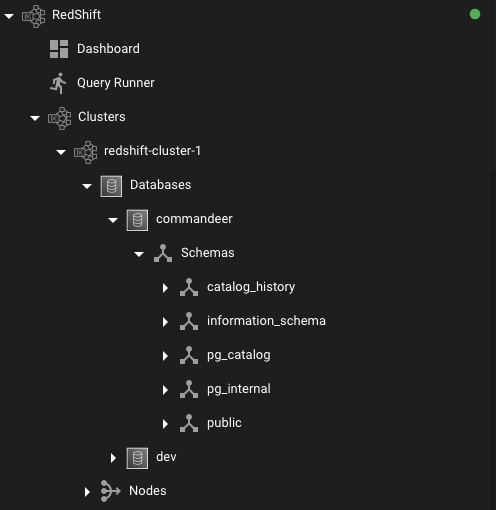Image resolution: width=496 pixels, height=510 pixels.
Task: Expand the dev database node
Action: [x=113, y=458]
